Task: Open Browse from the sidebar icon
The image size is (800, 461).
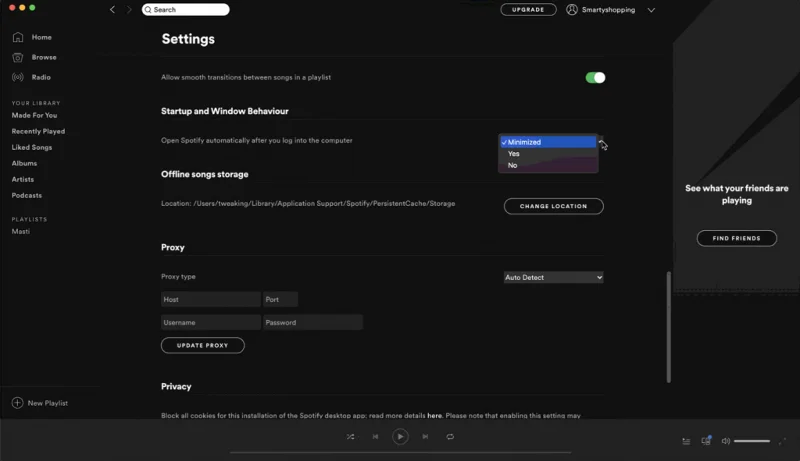Action: coord(18,58)
